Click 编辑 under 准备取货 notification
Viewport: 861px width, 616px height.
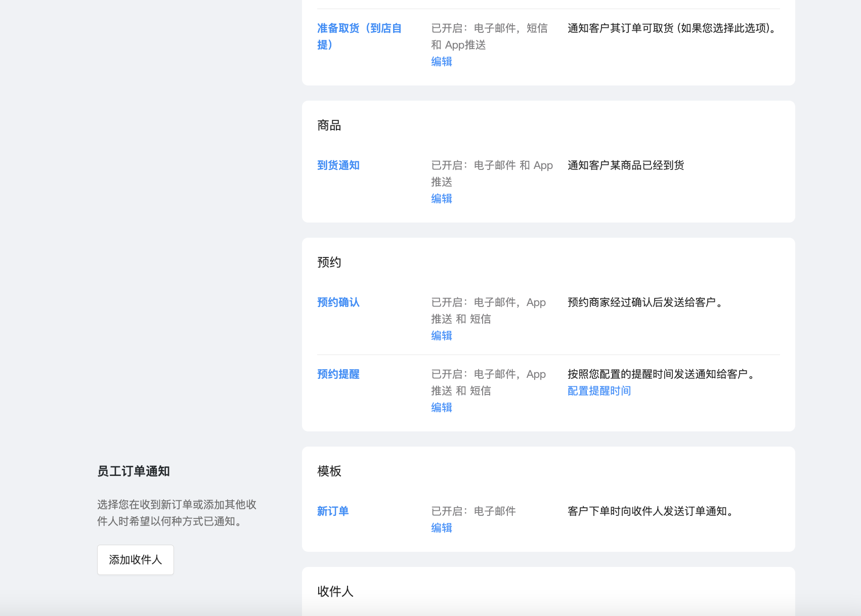(441, 62)
